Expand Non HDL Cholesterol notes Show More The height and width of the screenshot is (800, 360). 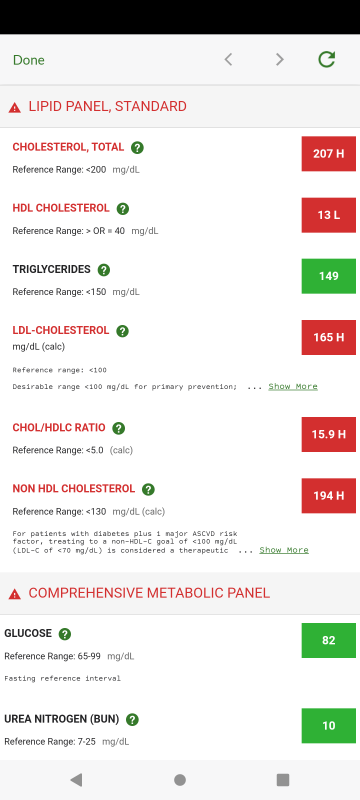pos(284,550)
